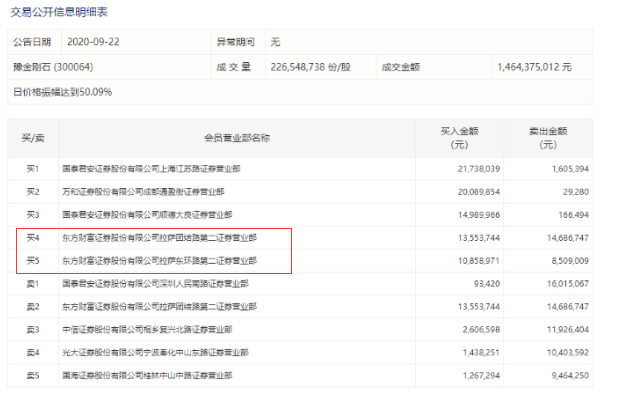
Task: Click the stock name 豫金刚石 (300064)
Action: tap(53, 67)
